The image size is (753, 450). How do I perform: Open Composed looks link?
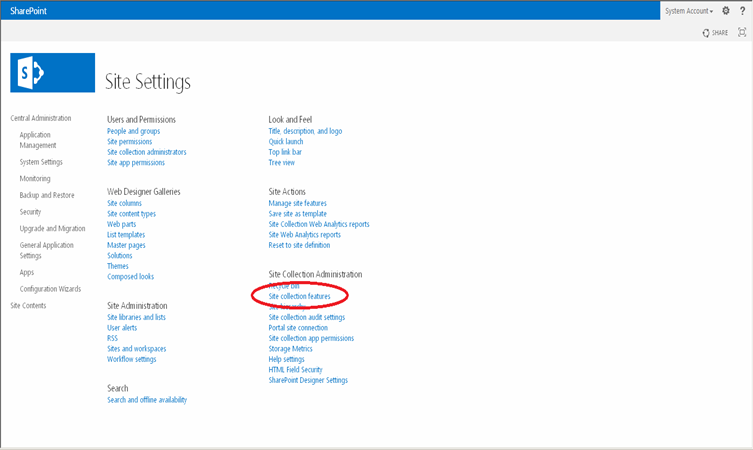130,277
